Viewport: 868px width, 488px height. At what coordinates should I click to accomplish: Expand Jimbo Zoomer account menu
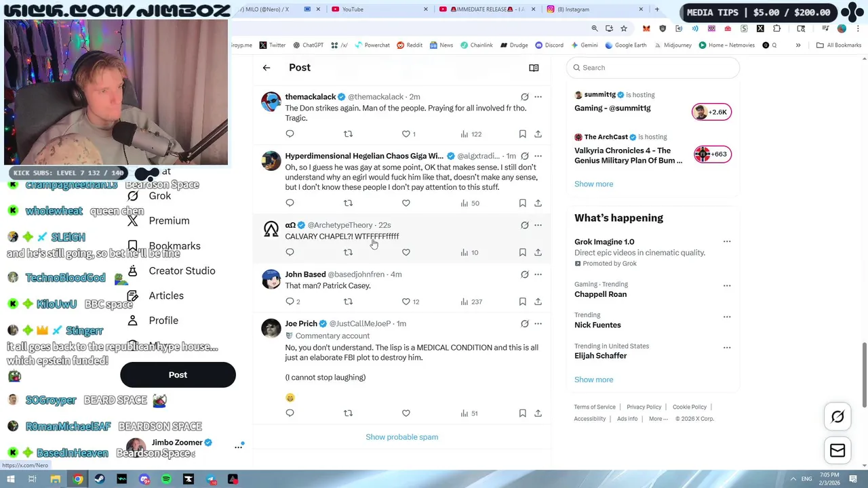click(239, 447)
